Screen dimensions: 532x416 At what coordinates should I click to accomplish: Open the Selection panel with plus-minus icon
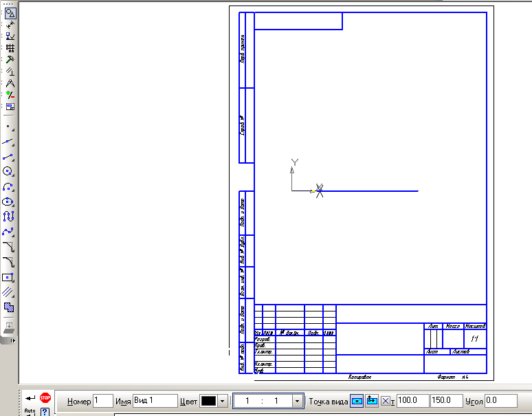[x=10, y=95]
